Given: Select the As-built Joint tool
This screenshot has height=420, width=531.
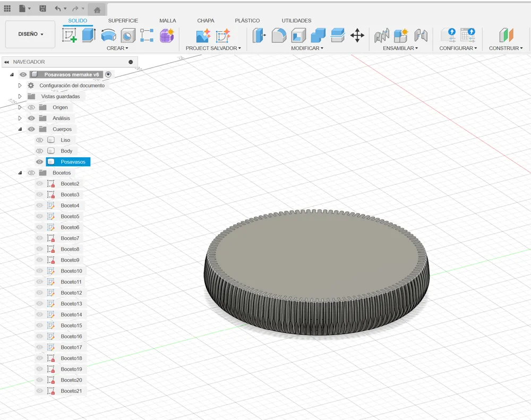Looking at the screenshot, I should tap(421, 35).
